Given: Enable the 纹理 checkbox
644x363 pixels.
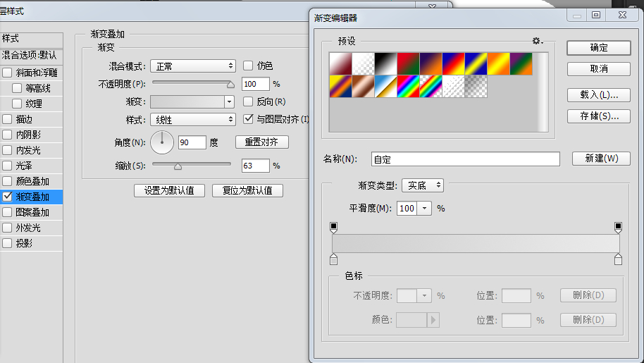Looking at the screenshot, I should [17, 104].
